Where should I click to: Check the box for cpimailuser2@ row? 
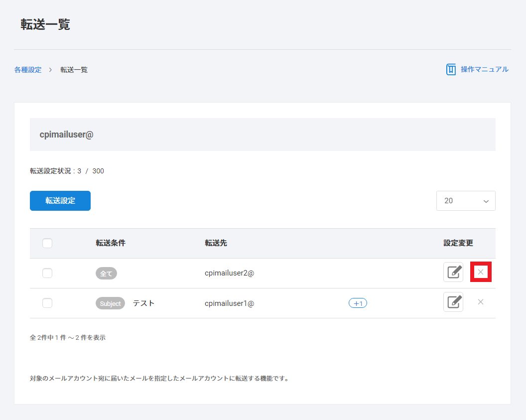(47, 273)
